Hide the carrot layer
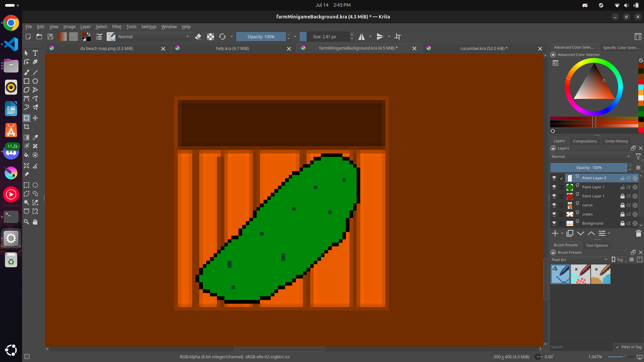 tap(554, 205)
